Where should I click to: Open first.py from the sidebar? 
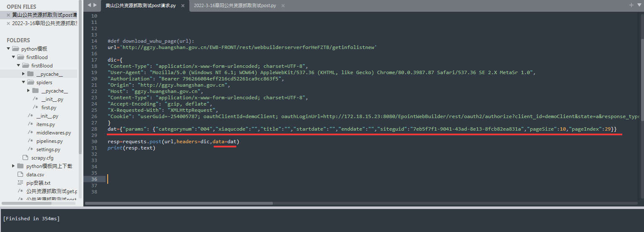[x=49, y=108]
